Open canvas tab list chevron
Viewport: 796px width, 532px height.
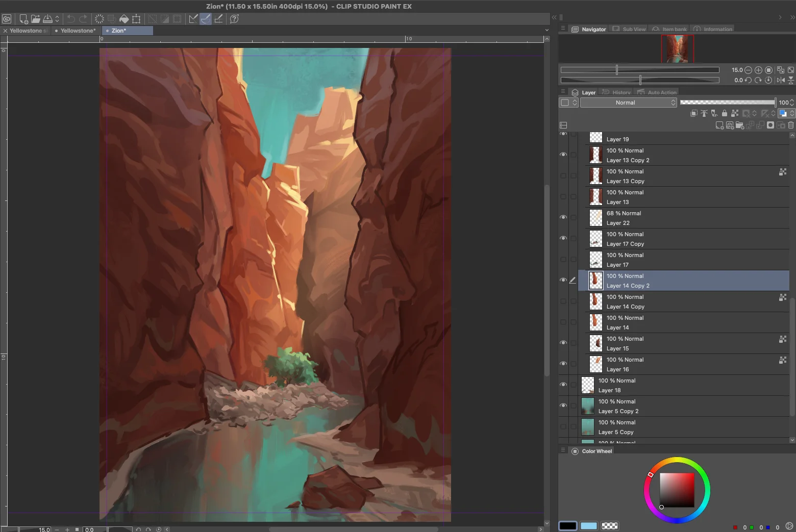(x=546, y=31)
